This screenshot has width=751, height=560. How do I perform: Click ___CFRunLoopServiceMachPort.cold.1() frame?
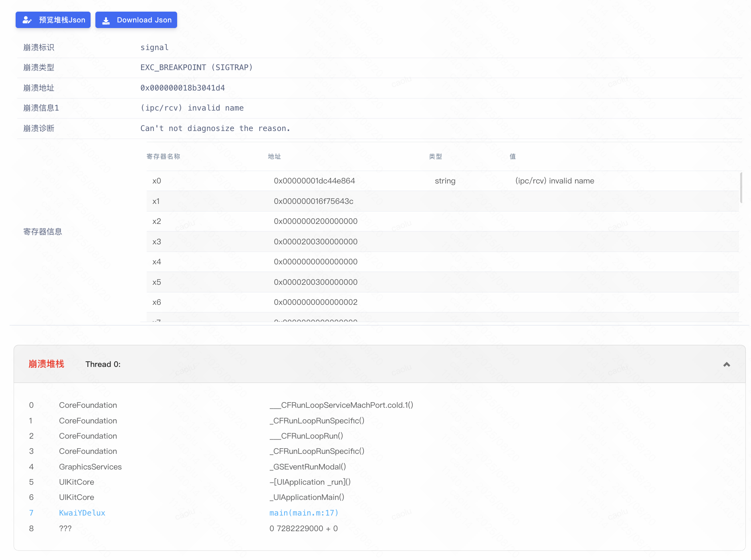(341, 405)
